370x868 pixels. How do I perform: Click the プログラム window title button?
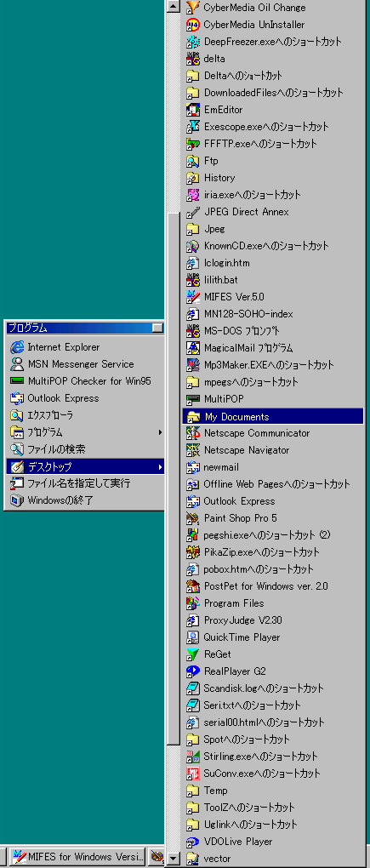pos(157,328)
